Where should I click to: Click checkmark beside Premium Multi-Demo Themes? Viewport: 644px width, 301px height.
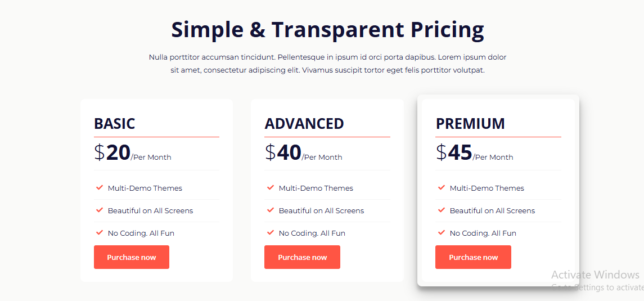(442, 187)
